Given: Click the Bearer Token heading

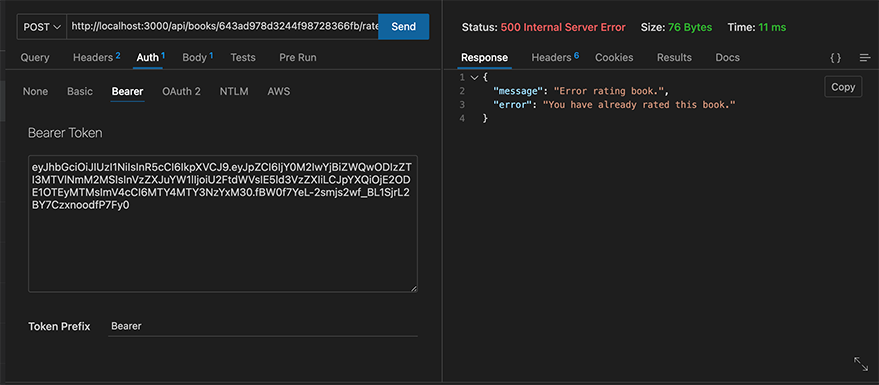Looking at the screenshot, I should 65,133.
